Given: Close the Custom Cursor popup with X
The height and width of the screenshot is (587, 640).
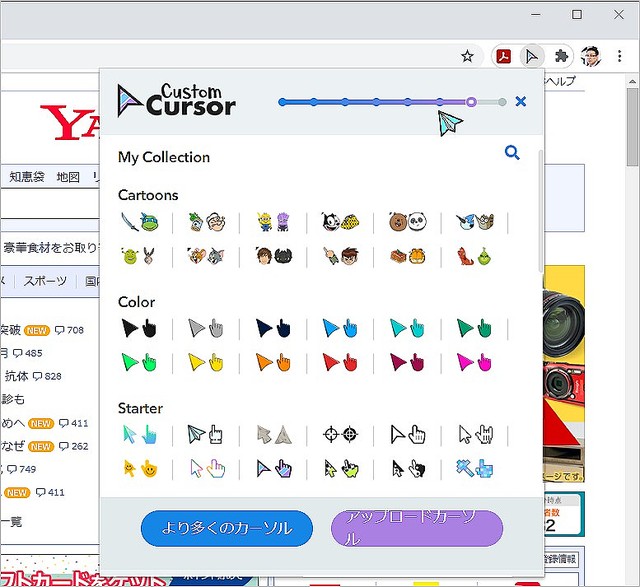Looking at the screenshot, I should click(520, 101).
